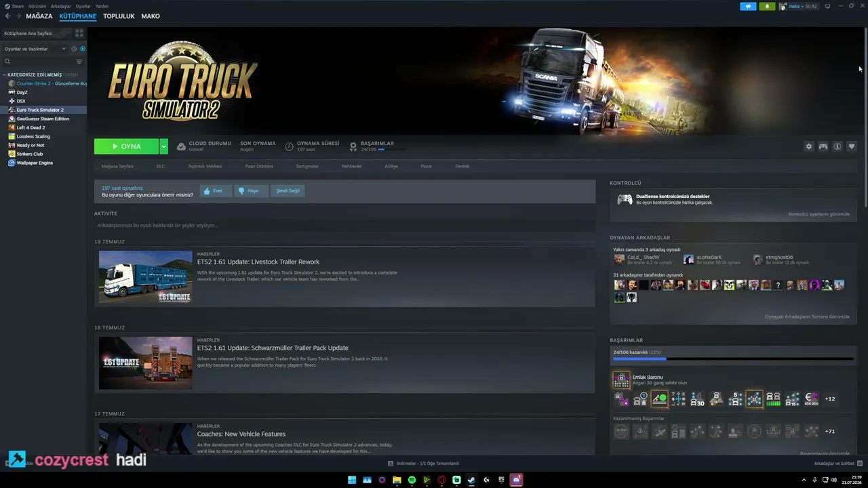Open Oynayan Arkadaşları Tümünü Görüntüle link
This screenshot has width=868, height=488.
[807, 317]
